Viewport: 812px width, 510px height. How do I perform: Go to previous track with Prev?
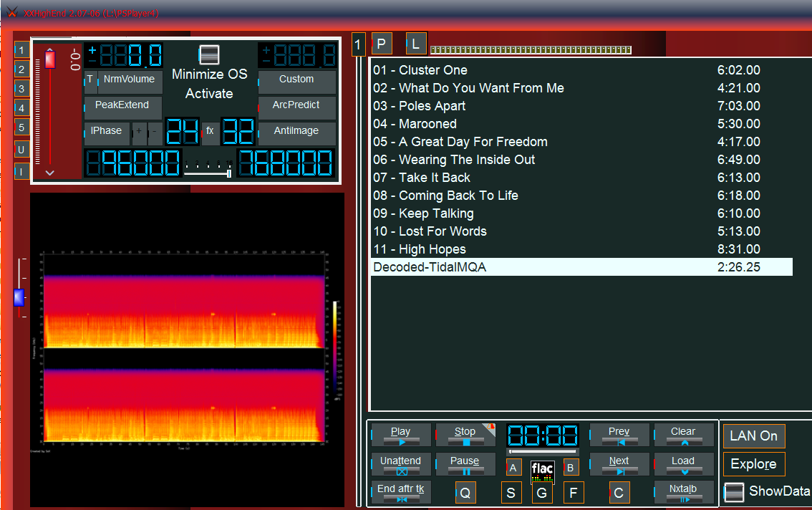[619, 435]
